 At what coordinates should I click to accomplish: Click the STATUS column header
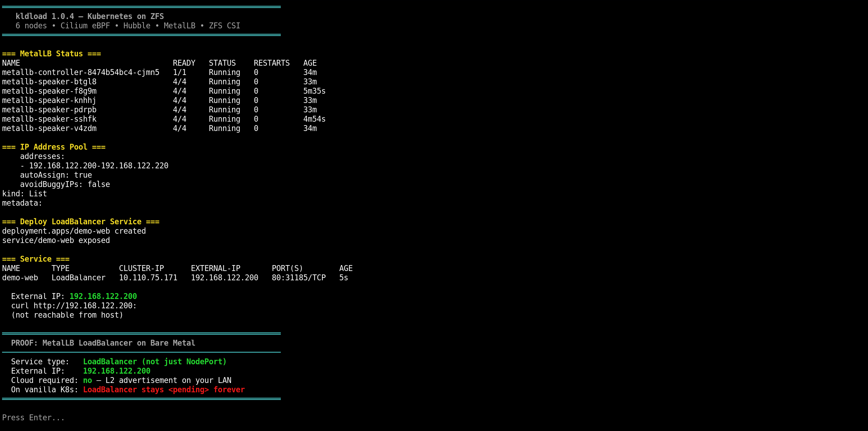click(x=222, y=63)
